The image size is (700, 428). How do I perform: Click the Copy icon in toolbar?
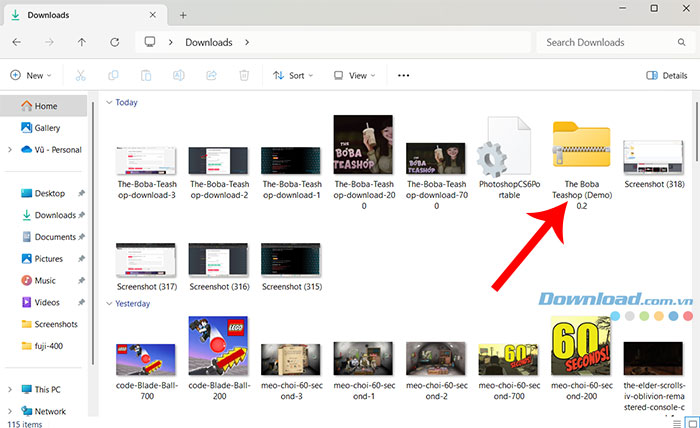click(x=114, y=75)
